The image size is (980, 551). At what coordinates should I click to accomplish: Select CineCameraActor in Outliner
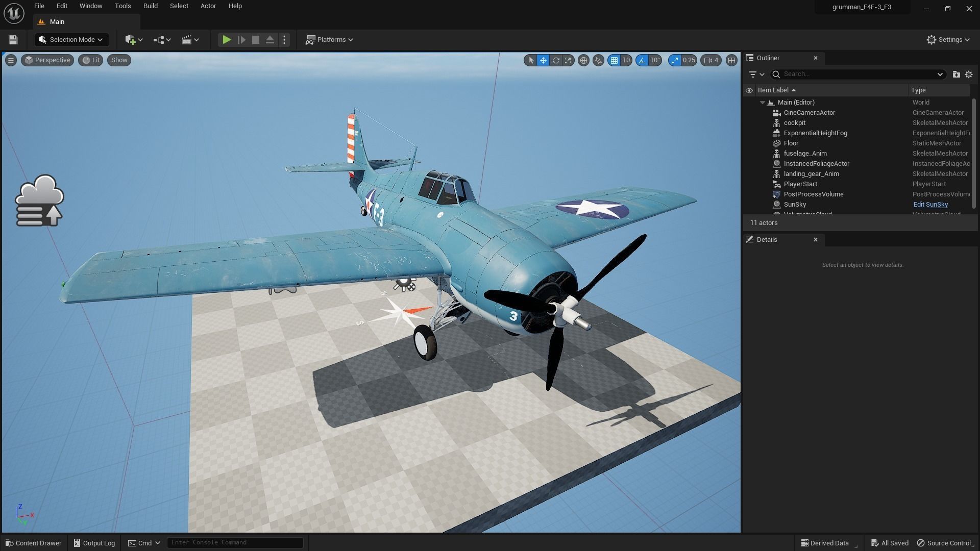coord(857,113)
